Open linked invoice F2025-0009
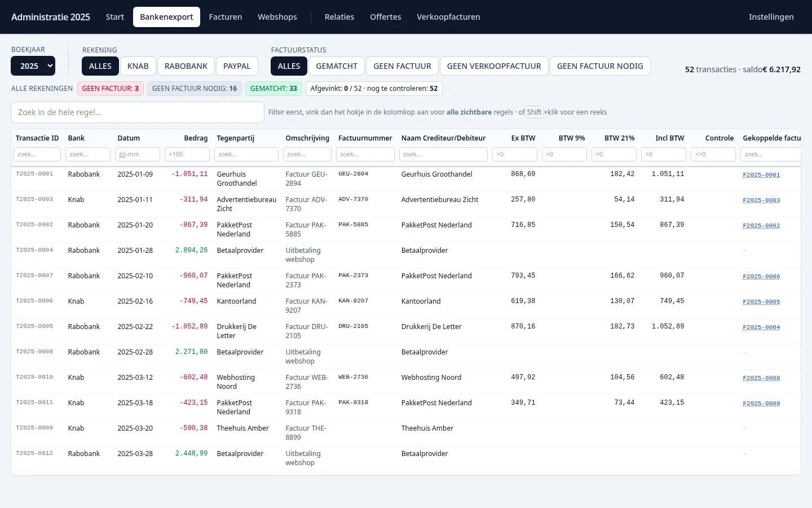The width and height of the screenshot is (812, 508). (x=761, y=404)
